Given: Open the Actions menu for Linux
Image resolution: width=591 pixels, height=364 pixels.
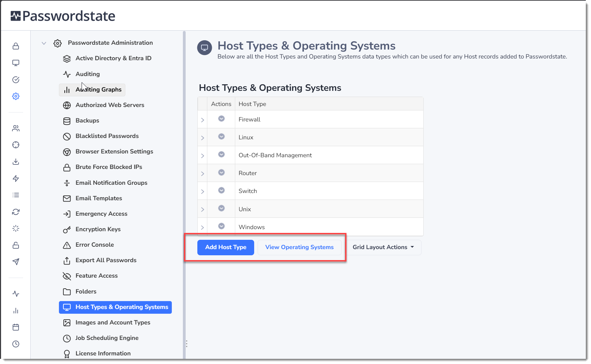Looking at the screenshot, I should pos(221,137).
